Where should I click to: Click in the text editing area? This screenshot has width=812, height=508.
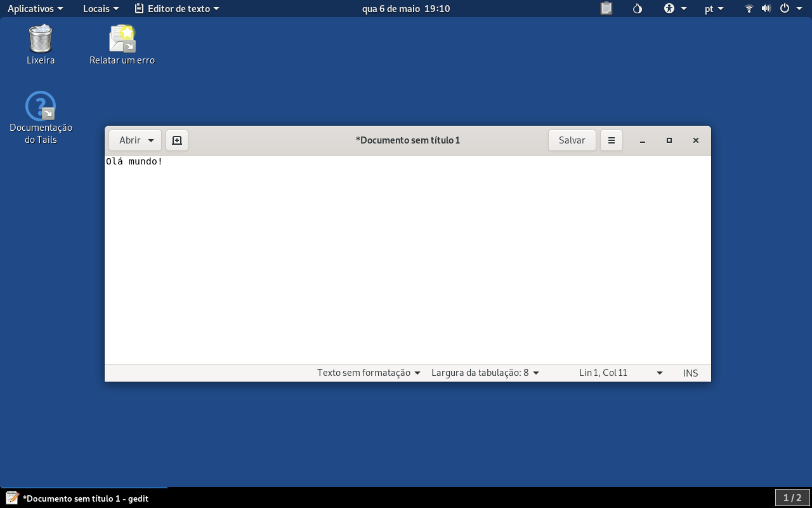[x=407, y=260]
